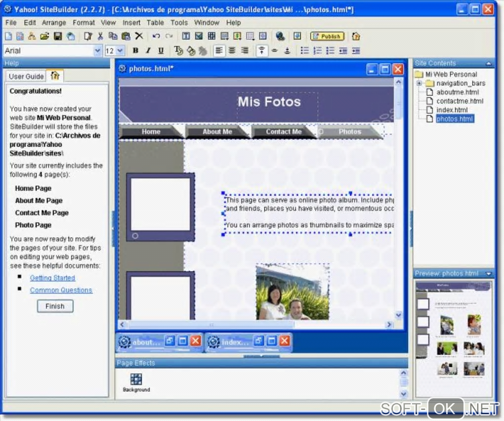504x421 pixels.
Task: Insert a numbered list
Action: 317,50
